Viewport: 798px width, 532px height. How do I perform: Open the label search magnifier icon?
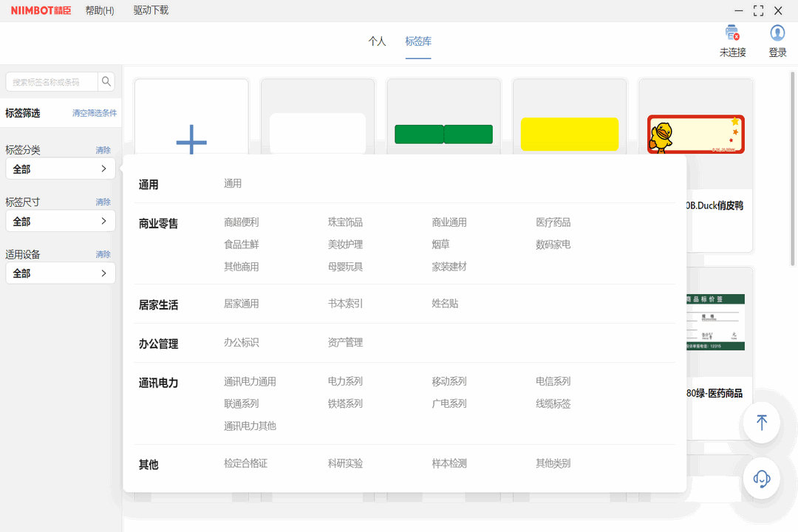[x=106, y=81]
